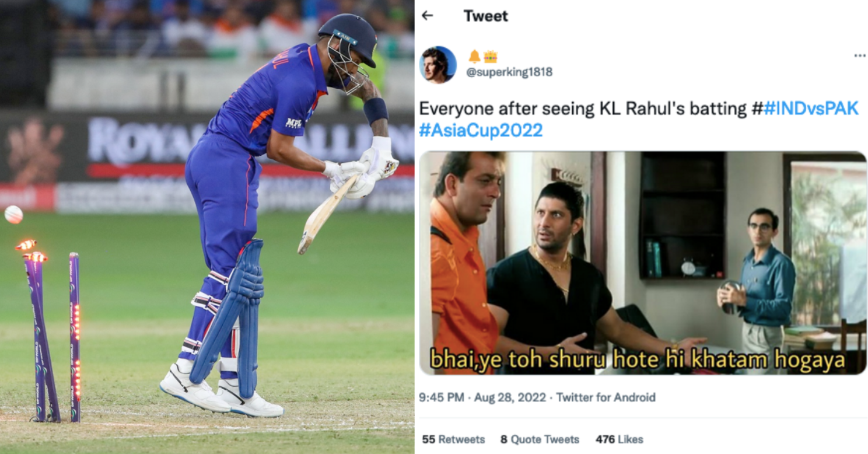Screen dimensions: 868x454
Task: Click the crown emoji in display name
Action: click(490, 57)
